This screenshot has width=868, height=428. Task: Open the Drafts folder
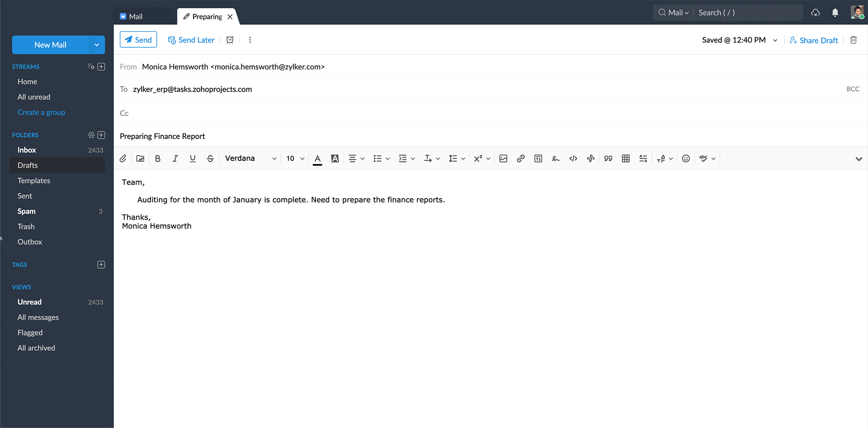[x=57, y=165]
